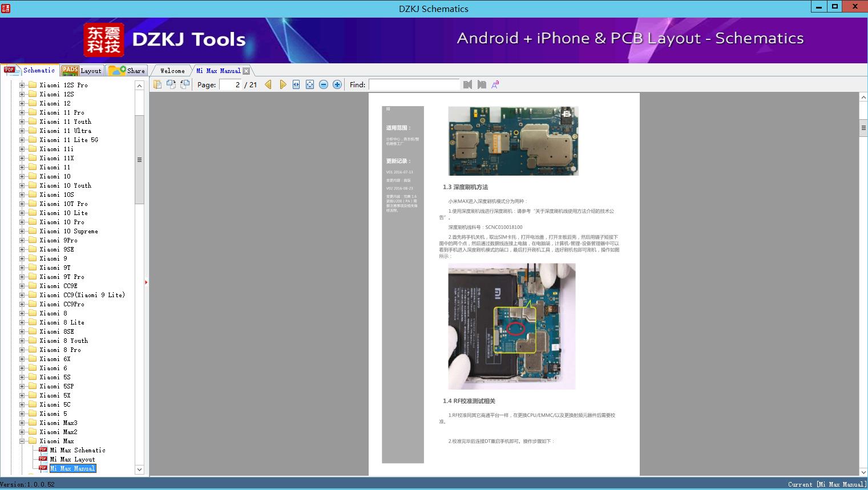This screenshot has width=868, height=490.
Task: Find previous match icon
Action: tap(468, 84)
